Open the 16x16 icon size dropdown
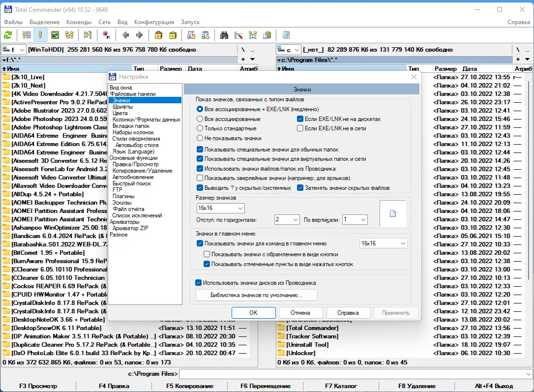The width and height of the screenshot is (534, 392). 220,208
